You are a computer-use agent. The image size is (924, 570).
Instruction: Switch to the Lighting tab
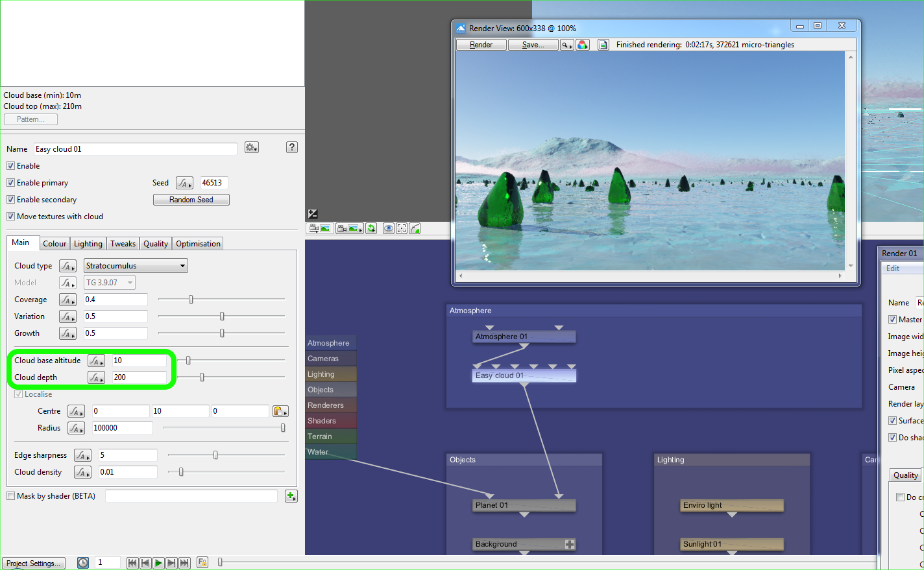88,244
